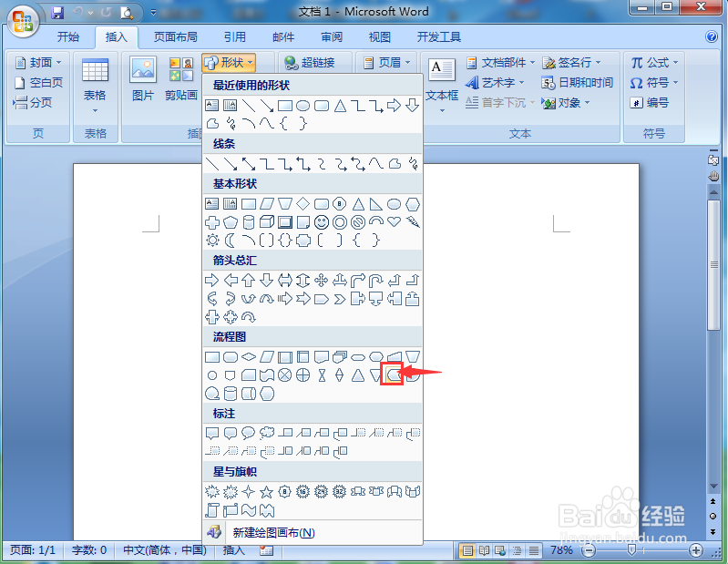
Task: Switch to the 视图 view tab
Action: click(379, 37)
